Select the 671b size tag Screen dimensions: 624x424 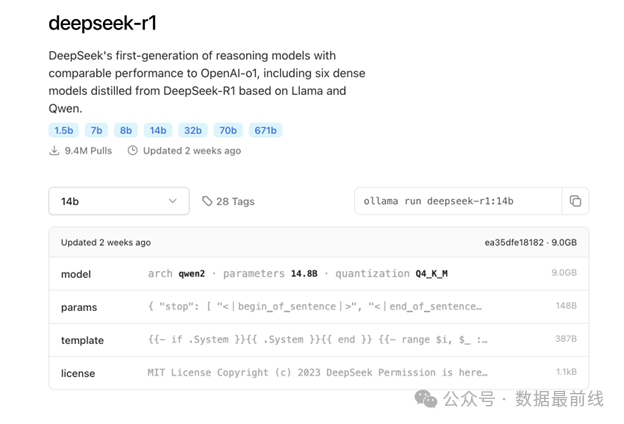pos(266,130)
